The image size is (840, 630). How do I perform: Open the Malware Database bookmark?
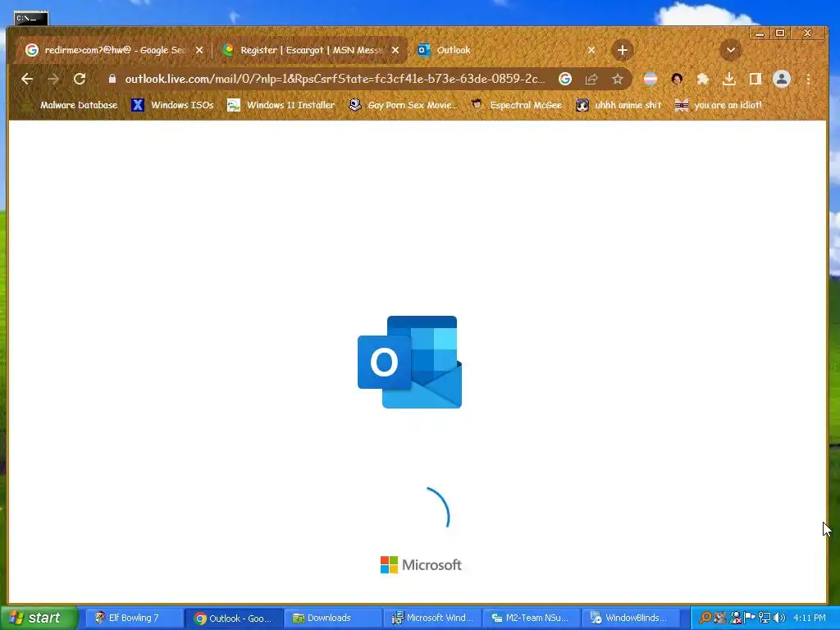71,105
